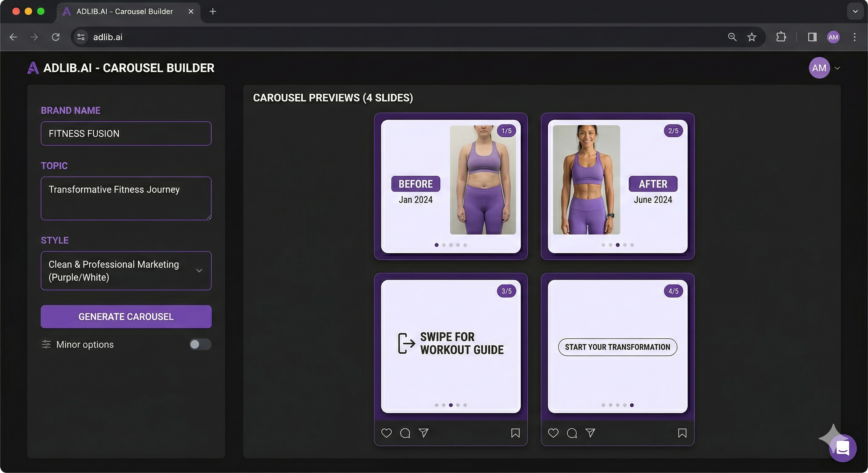Open the tab search chevron
This screenshot has height=473, width=868.
pos(855,11)
